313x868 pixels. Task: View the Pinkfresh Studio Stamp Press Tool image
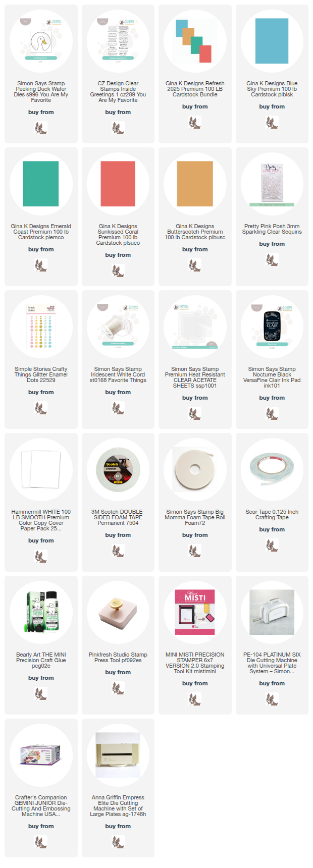pyautogui.click(x=118, y=613)
